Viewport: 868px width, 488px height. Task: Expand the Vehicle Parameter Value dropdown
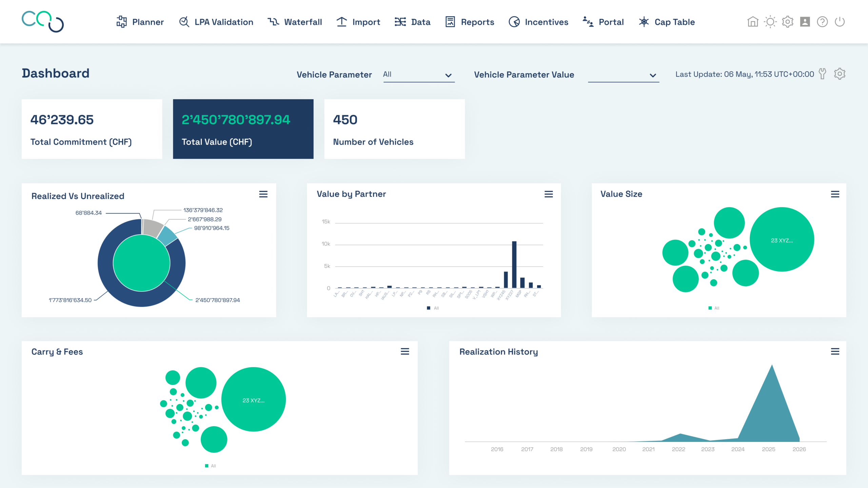tap(624, 75)
